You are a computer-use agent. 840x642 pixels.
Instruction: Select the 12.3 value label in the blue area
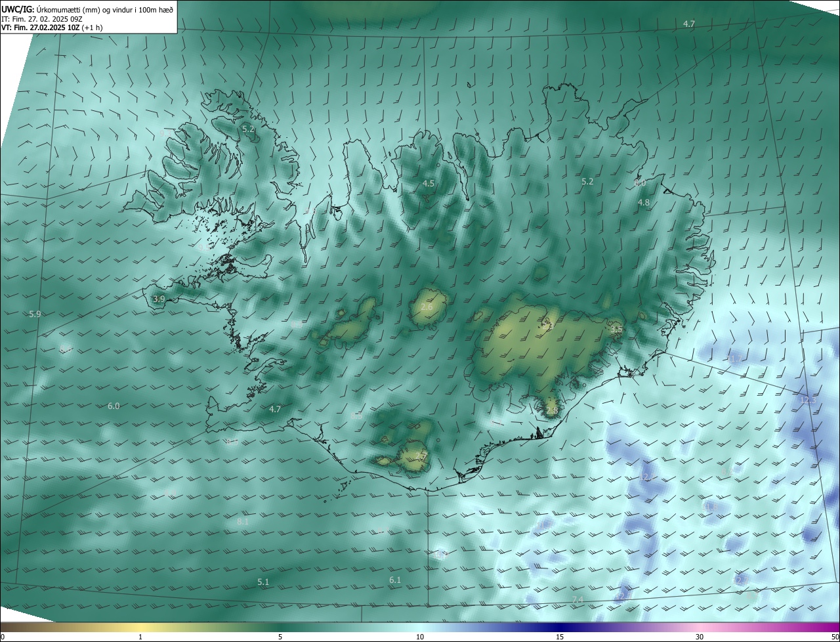(808, 400)
